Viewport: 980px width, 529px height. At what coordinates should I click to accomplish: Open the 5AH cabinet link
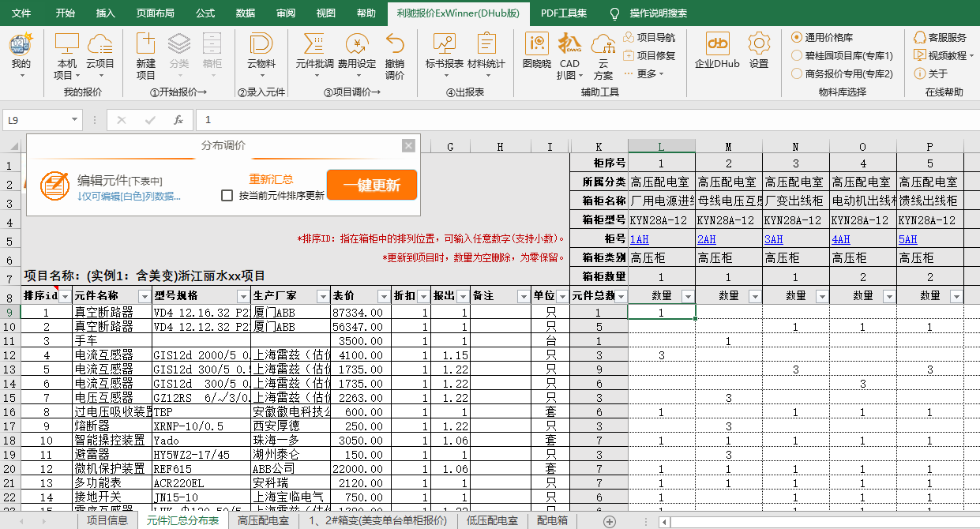click(908, 239)
